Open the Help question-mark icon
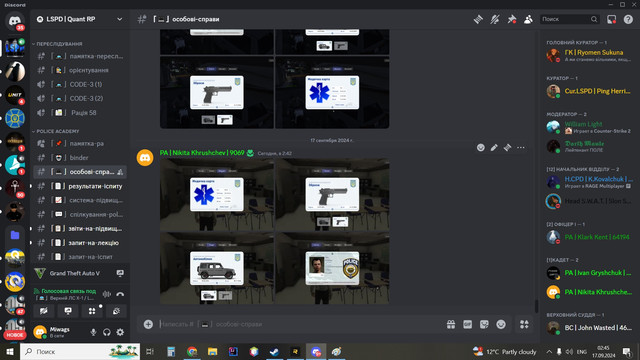This screenshot has width=640, height=360. [x=628, y=19]
